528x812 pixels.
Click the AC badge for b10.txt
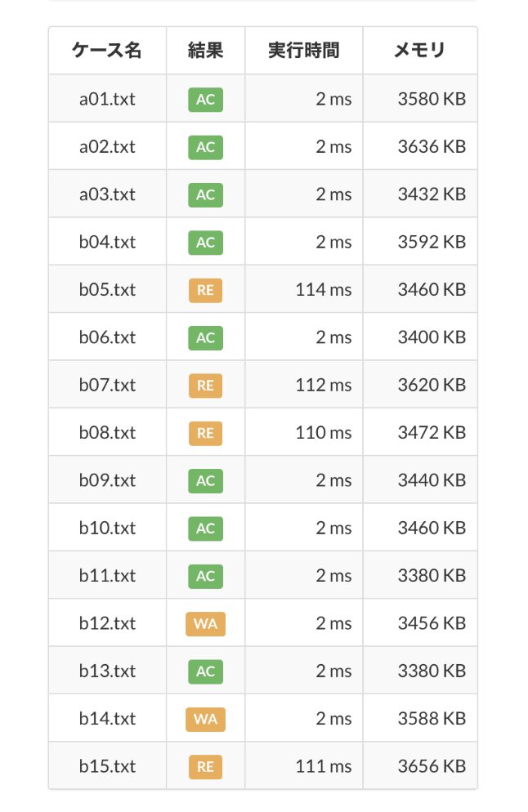[x=206, y=529]
